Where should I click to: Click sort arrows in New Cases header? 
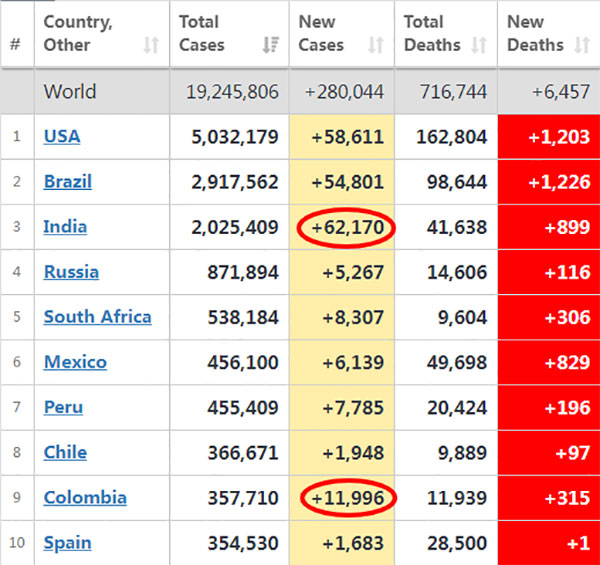coord(376,45)
